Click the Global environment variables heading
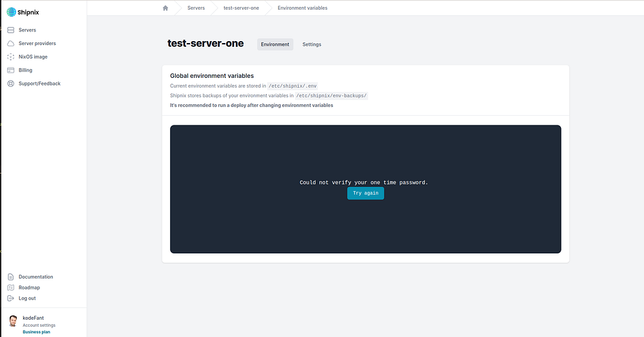This screenshot has height=337, width=644. click(212, 76)
